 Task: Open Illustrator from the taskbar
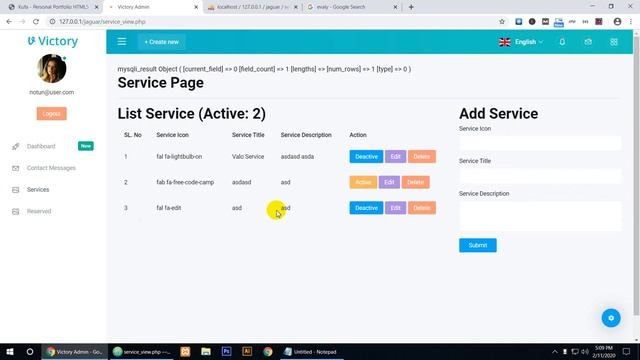pyautogui.click(x=247, y=352)
